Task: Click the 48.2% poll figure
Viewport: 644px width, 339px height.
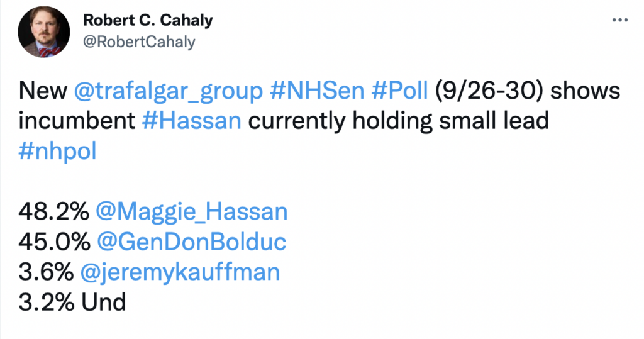Action: click(54, 212)
